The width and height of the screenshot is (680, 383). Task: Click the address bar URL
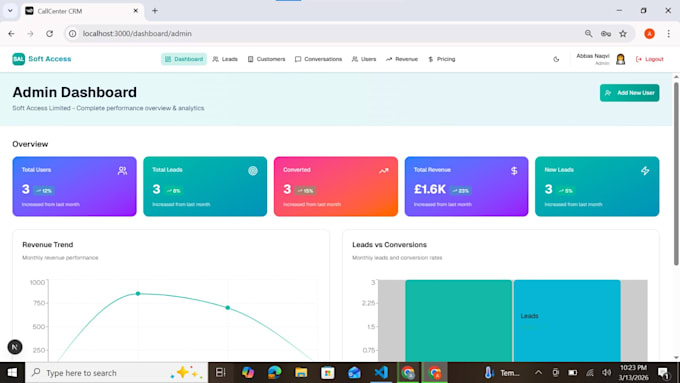tap(137, 33)
